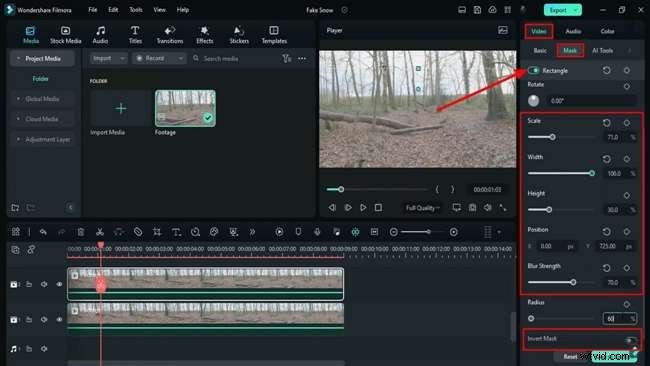
Task: Toggle the Blur Strength keyframe diamond
Action: [x=627, y=268]
